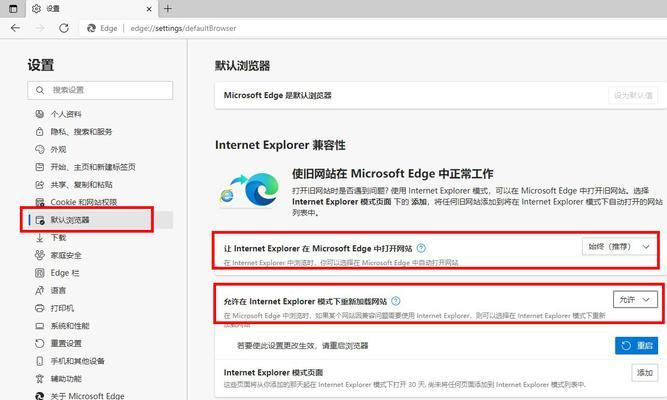Open 家庭安全 settings
667x400 pixels.
66,255
